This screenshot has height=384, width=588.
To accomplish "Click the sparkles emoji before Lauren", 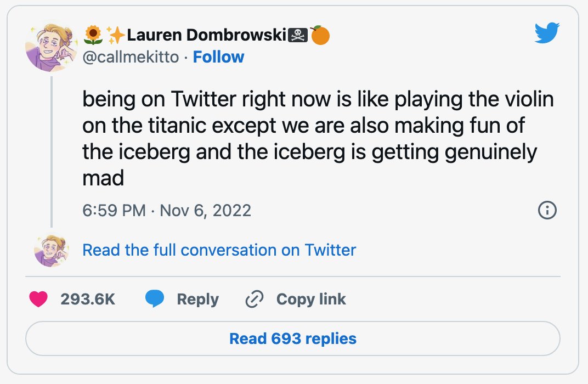I will point(116,35).
